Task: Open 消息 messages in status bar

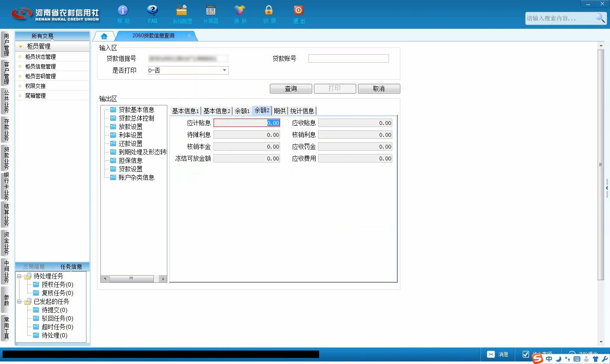Action: click(498, 354)
